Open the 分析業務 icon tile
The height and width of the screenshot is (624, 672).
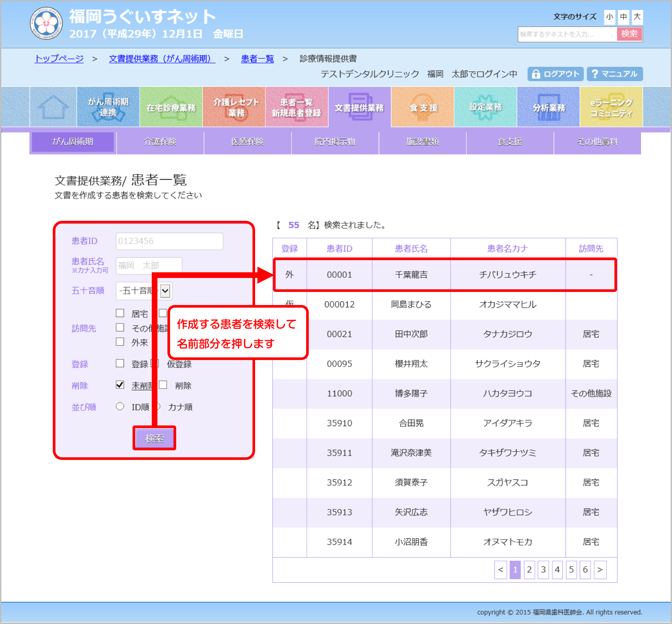(x=548, y=107)
